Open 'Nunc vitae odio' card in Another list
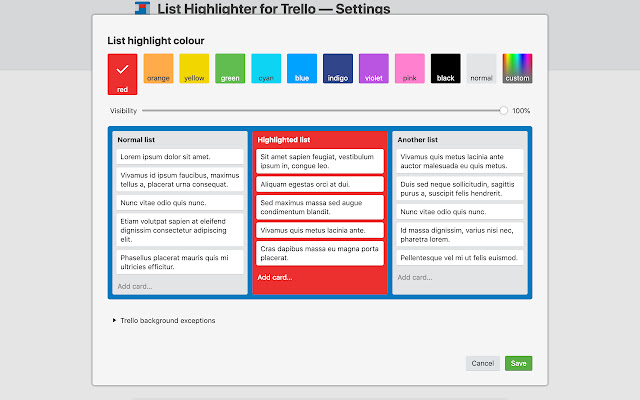Image resolution: width=640 pixels, height=400 pixels. click(x=460, y=212)
